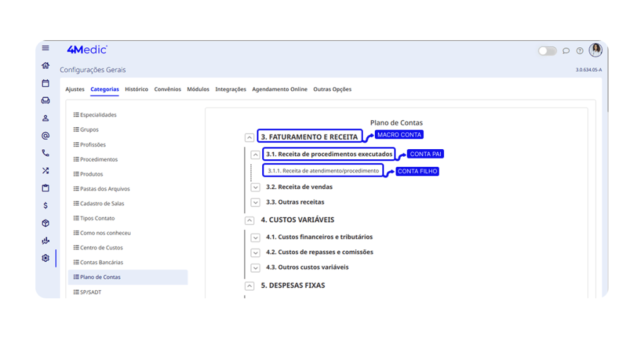The image size is (644, 338).
Task: Open Especialidades in the category list
Action: coord(98,115)
